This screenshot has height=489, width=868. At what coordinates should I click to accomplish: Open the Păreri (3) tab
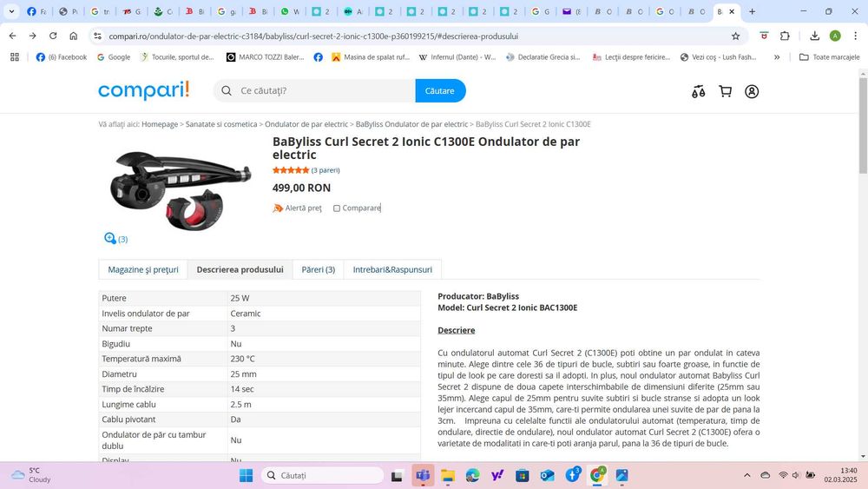click(x=318, y=269)
